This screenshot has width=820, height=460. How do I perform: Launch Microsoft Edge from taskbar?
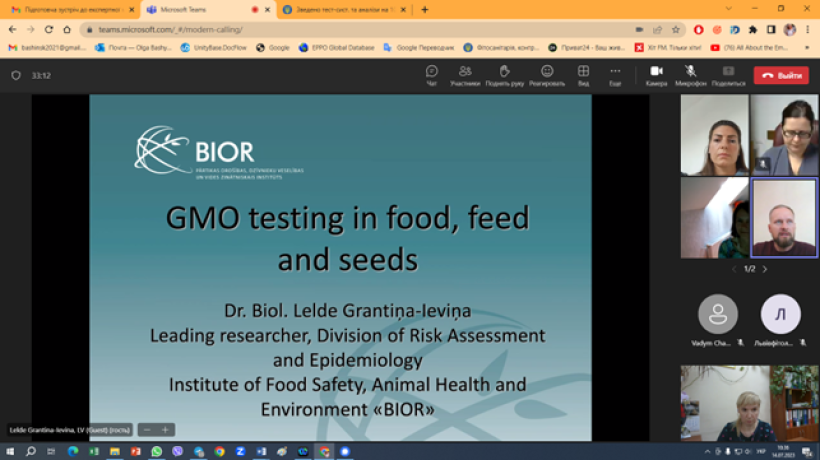[x=73, y=451]
